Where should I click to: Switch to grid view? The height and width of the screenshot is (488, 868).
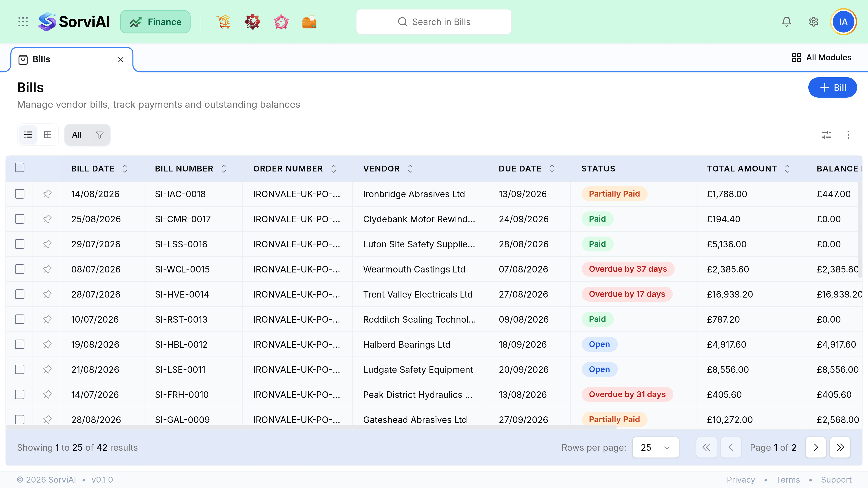48,135
